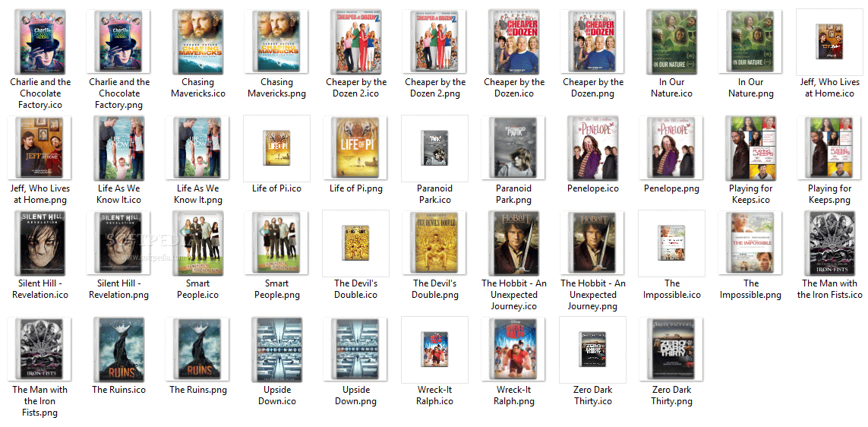Click The Ruins.ico file icon
The image size is (868, 427).
(118, 348)
